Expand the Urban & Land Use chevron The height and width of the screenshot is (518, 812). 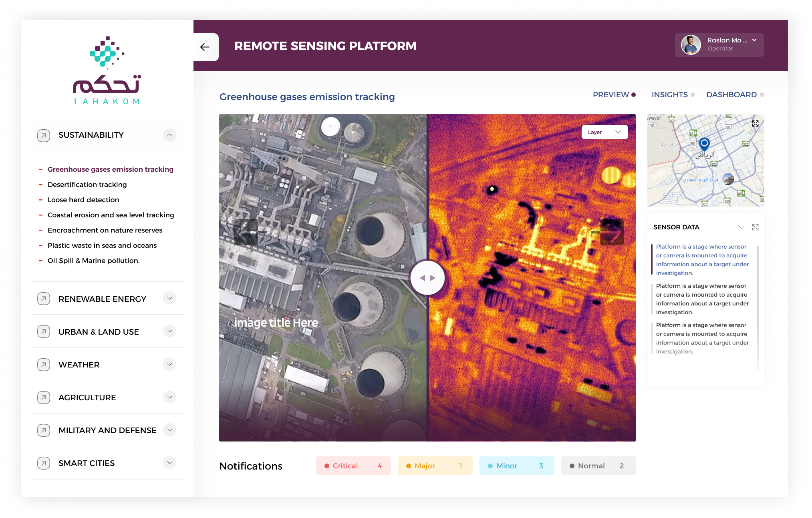click(169, 331)
